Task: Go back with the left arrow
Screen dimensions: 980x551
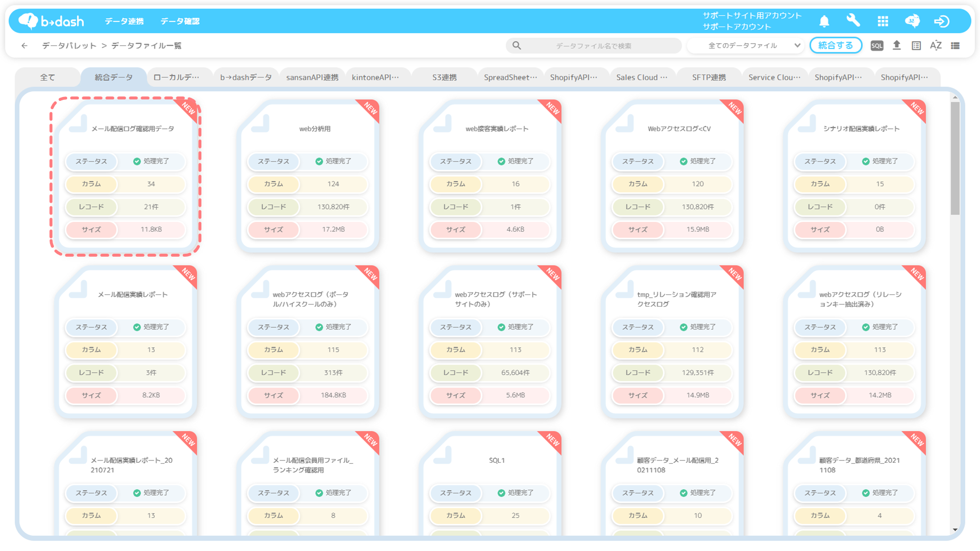Action: tap(24, 46)
